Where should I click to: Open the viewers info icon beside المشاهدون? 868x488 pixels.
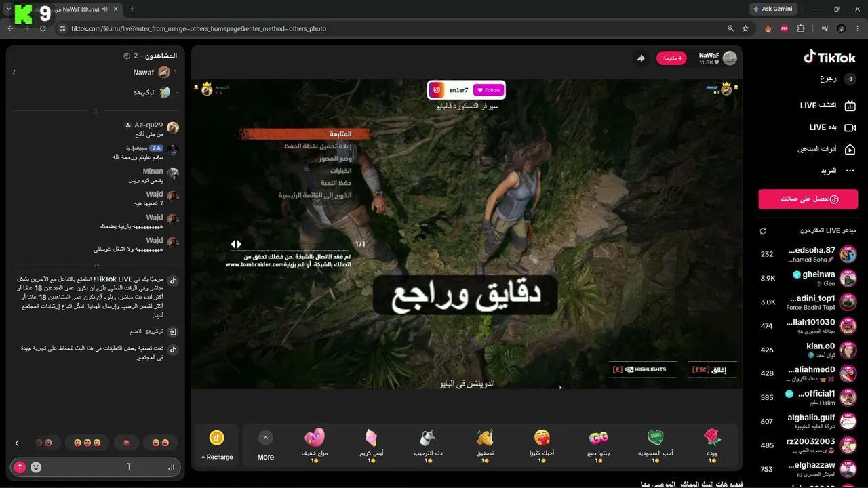click(127, 56)
